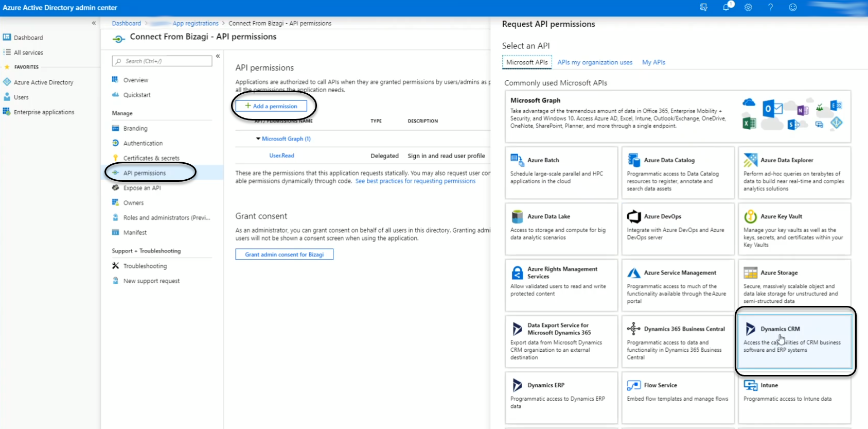Viewport: 868px width, 429px height.
Task: Select API permissions menu item
Action: pos(145,174)
